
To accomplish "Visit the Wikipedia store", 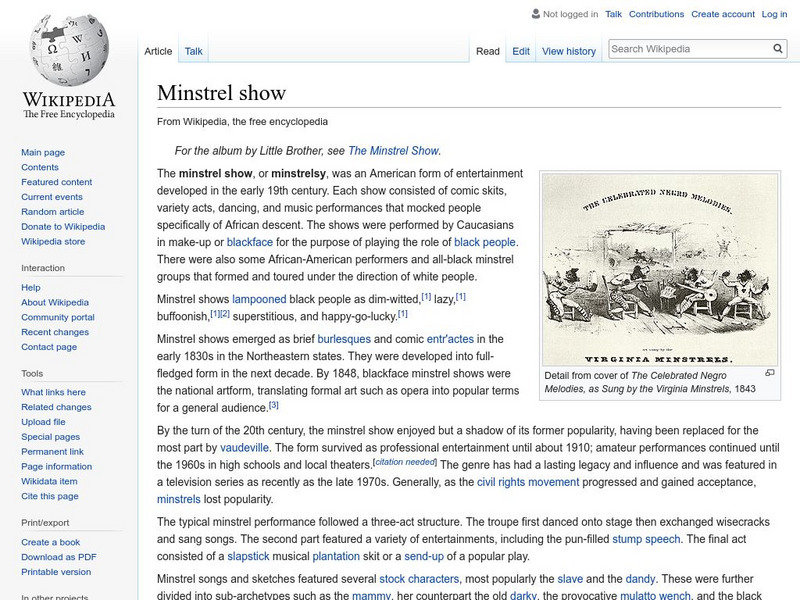I will click(x=53, y=241).
